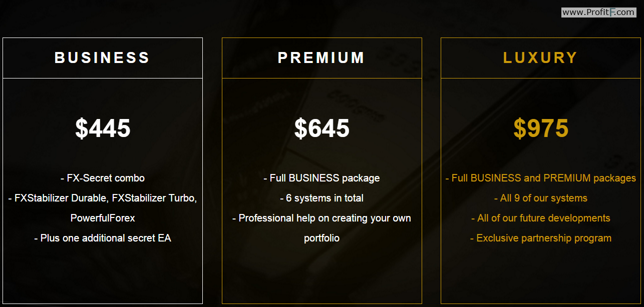The width and height of the screenshot is (644, 307).
Task: Click Professional help on creating your own
Action: tap(321, 218)
